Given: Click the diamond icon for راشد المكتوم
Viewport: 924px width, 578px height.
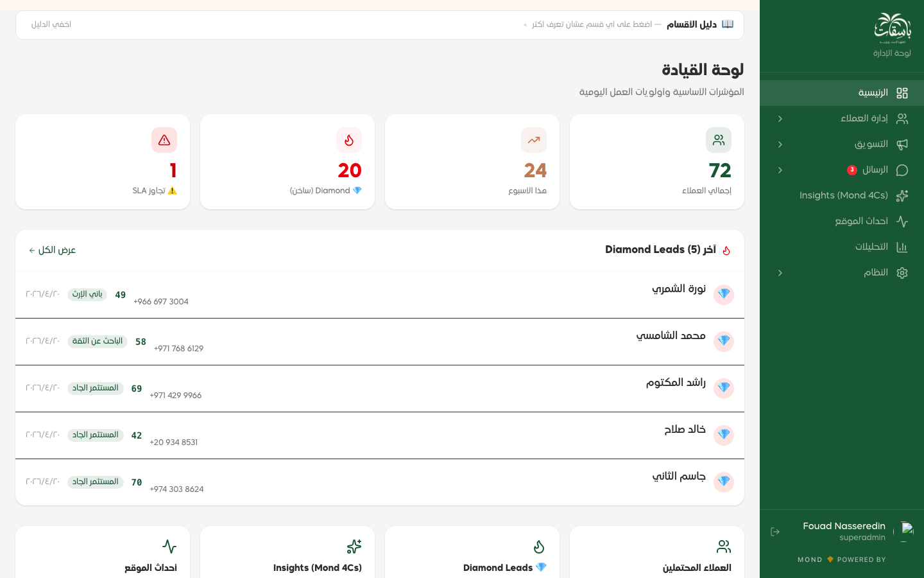Looking at the screenshot, I should [x=724, y=388].
